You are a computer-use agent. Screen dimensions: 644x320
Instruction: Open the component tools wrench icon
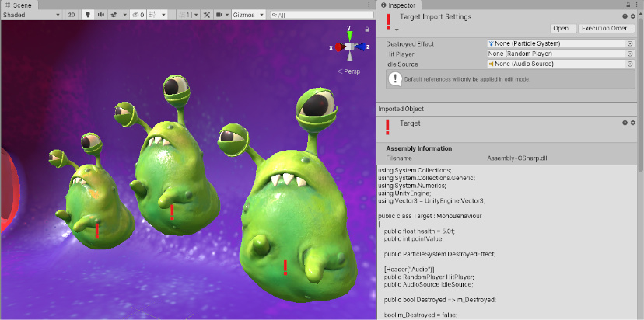coord(207,15)
